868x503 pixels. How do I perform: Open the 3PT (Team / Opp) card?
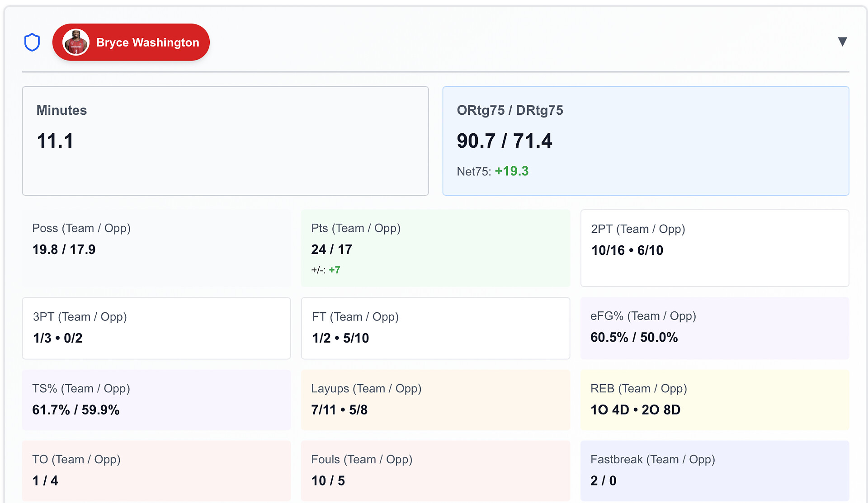click(x=156, y=328)
